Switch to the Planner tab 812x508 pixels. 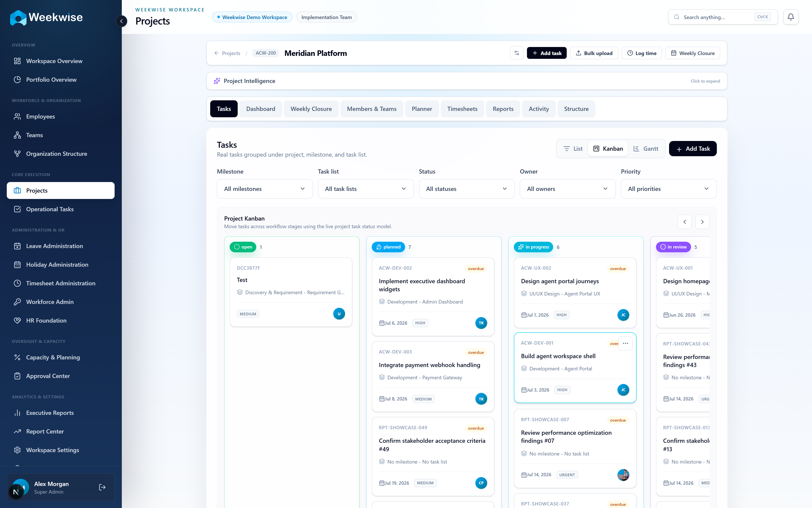pyautogui.click(x=422, y=109)
